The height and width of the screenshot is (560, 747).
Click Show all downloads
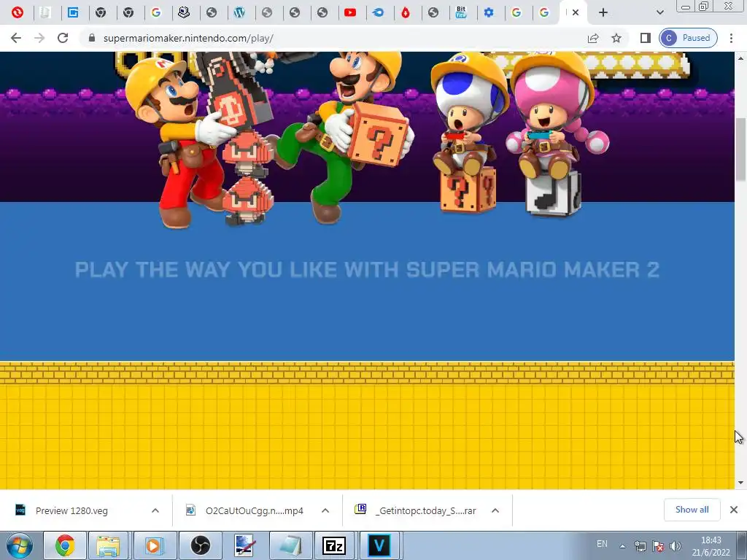(x=692, y=510)
